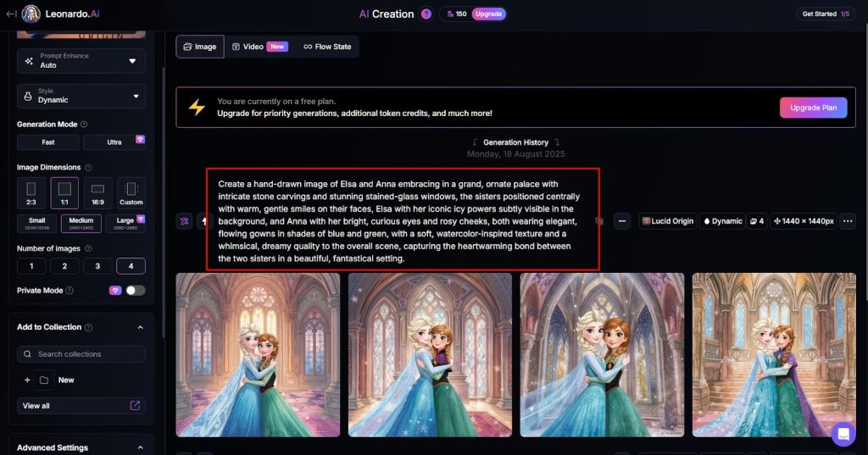This screenshot has height=455, width=868.
Task: Click the Generation Mode info icon
Action: 84,125
